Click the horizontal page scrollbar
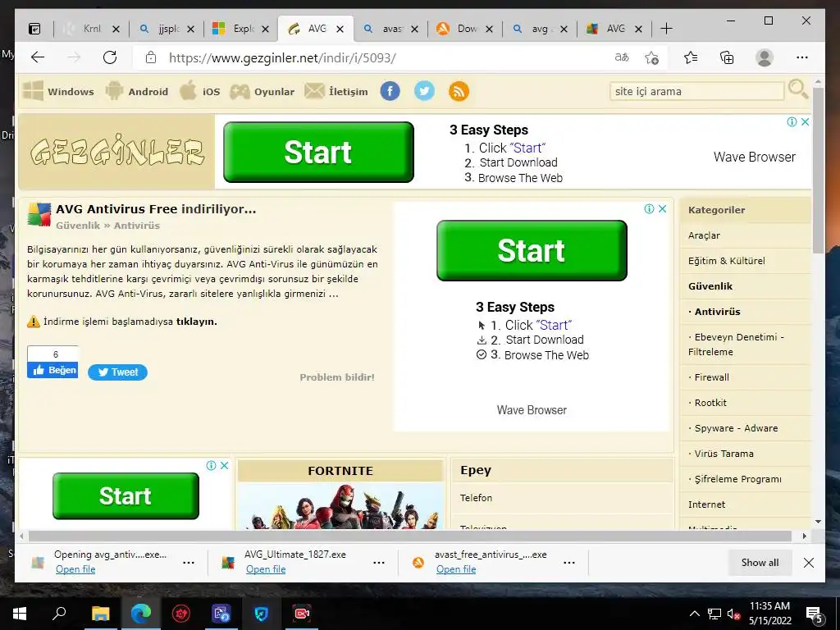Image resolution: width=840 pixels, height=630 pixels. click(x=410, y=536)
